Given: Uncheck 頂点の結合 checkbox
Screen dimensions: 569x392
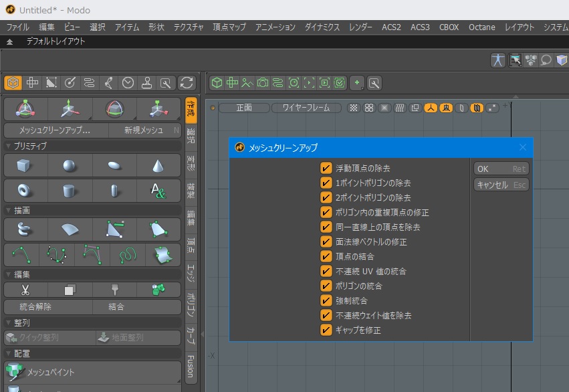Looking at the screenshot, I should pyautogui.click(x=326, y=256).
